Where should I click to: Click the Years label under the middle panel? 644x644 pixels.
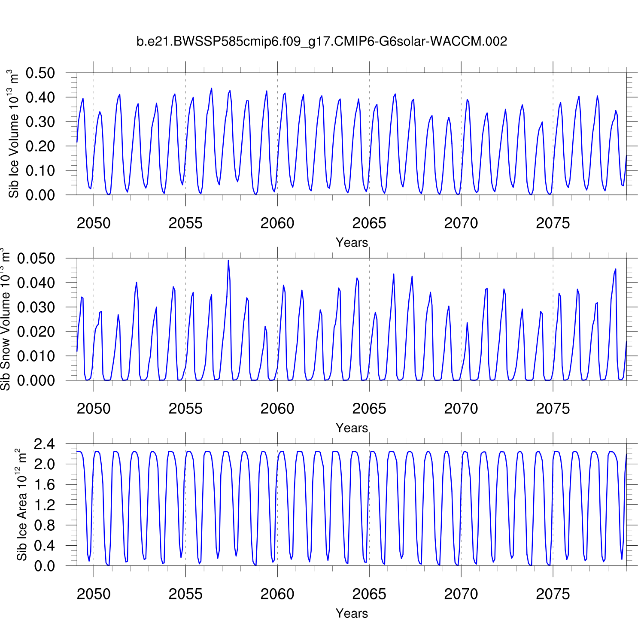pos(352,428)
